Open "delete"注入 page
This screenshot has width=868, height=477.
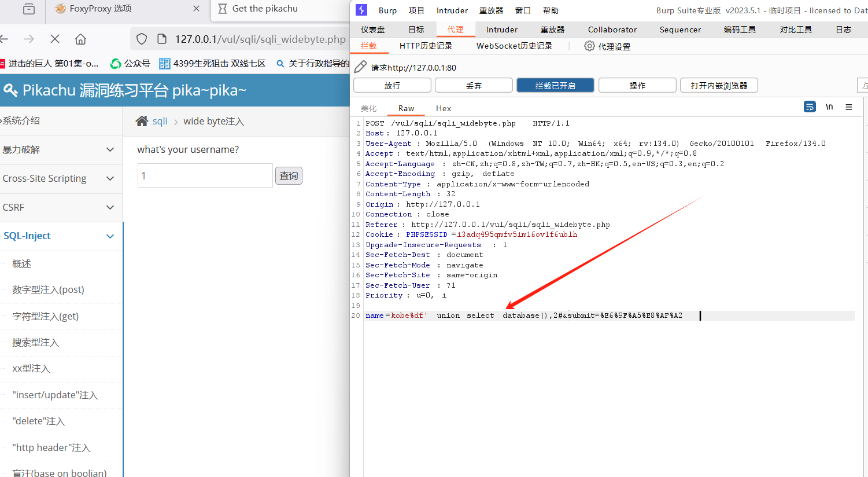[38, 421]
